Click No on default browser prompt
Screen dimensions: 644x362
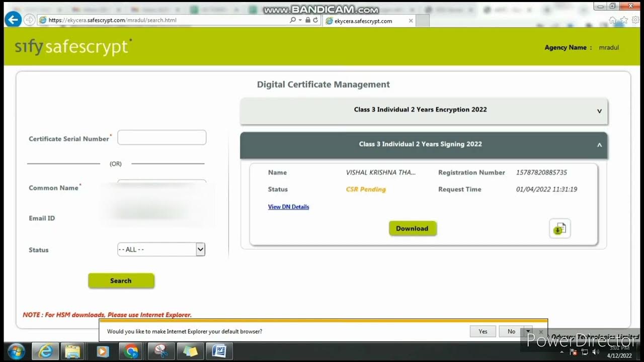pyautogui.click(x=511, y=331)
